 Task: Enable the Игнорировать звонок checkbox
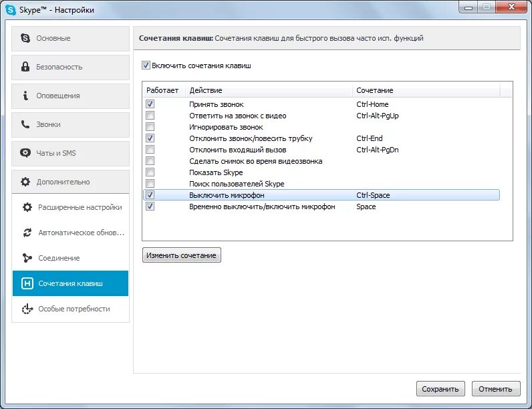150,126
